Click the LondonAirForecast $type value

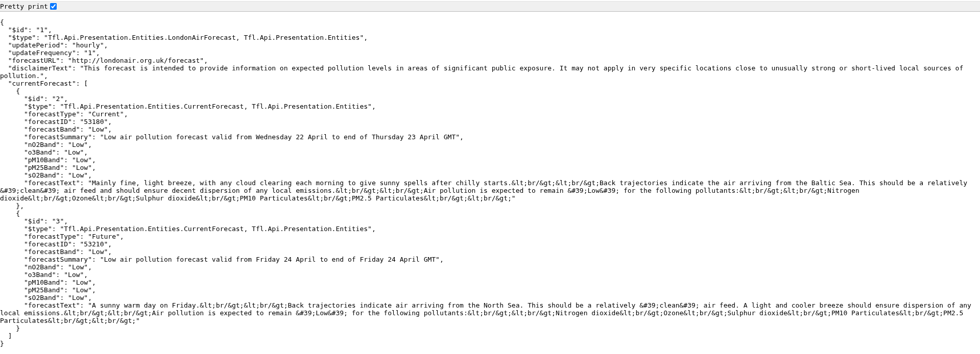click(204, 38)
